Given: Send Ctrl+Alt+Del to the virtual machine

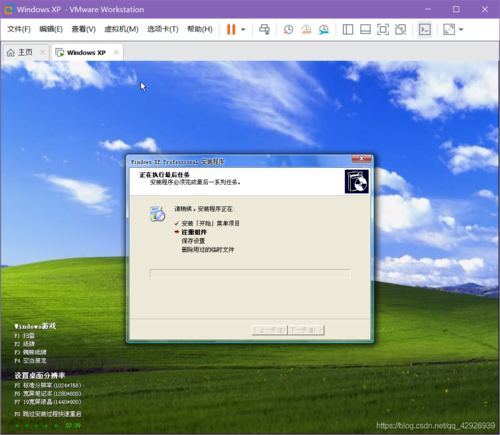Looking at the screenshot, I should (265, 29).
